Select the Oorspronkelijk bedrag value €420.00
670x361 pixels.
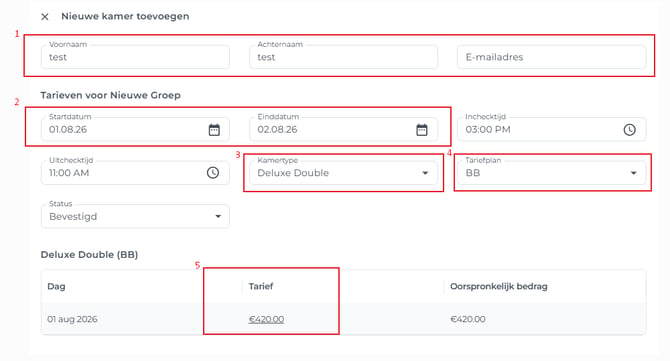[468, 319]
